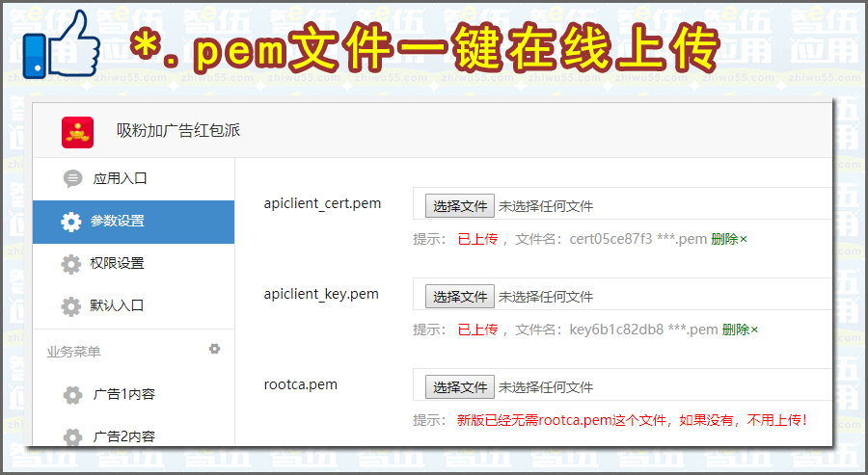Delete the uploaded cert05ce87f3 file
The image size is (868, 475).
(x=729, y=239)
